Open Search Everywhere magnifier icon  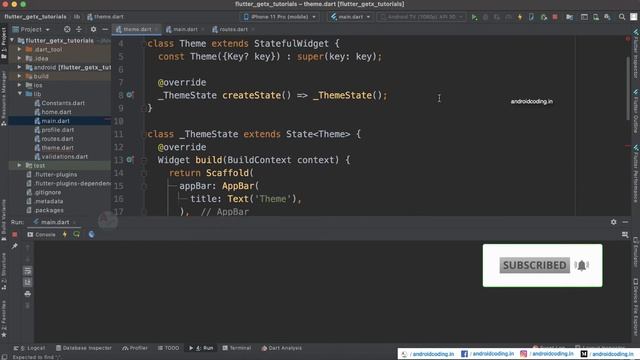(x=622, y=17)
